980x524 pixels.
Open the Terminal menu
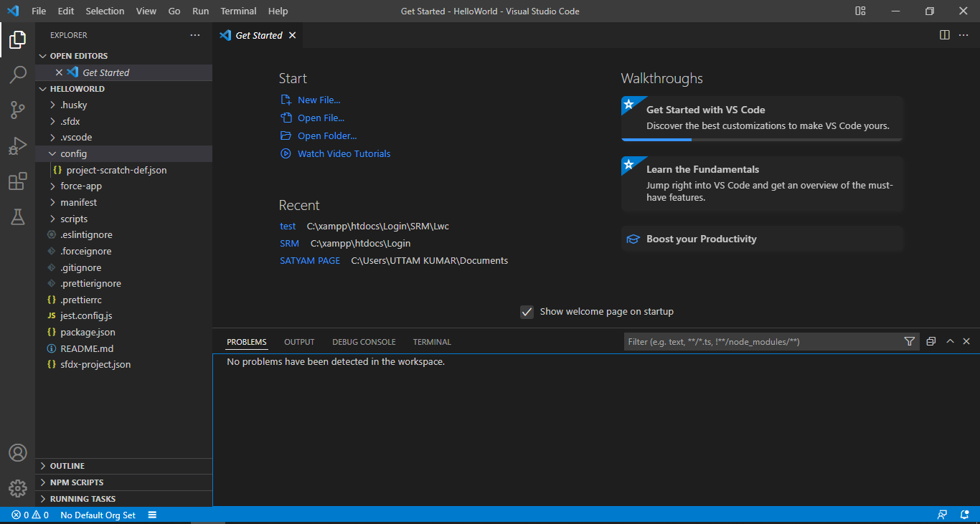pos(238,11)
